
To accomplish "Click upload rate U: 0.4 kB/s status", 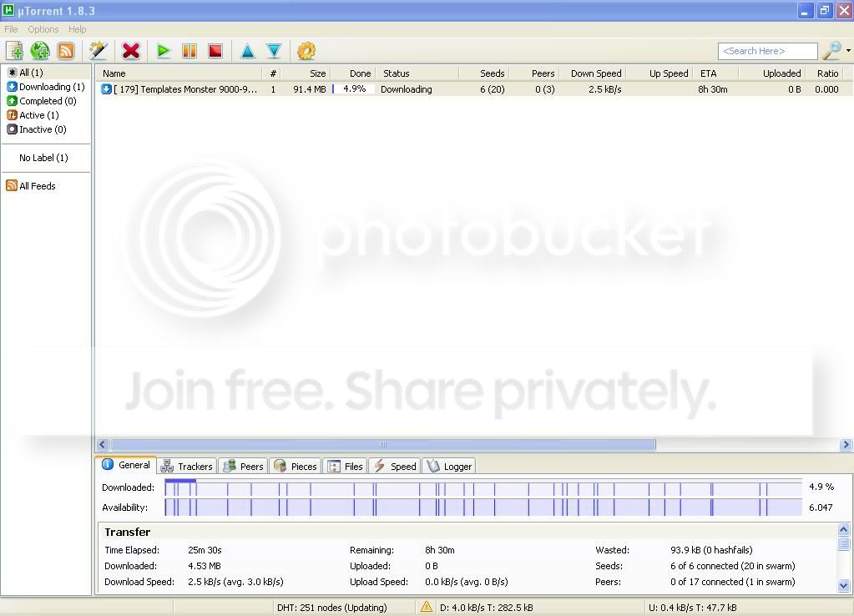I will click(692, 608).
